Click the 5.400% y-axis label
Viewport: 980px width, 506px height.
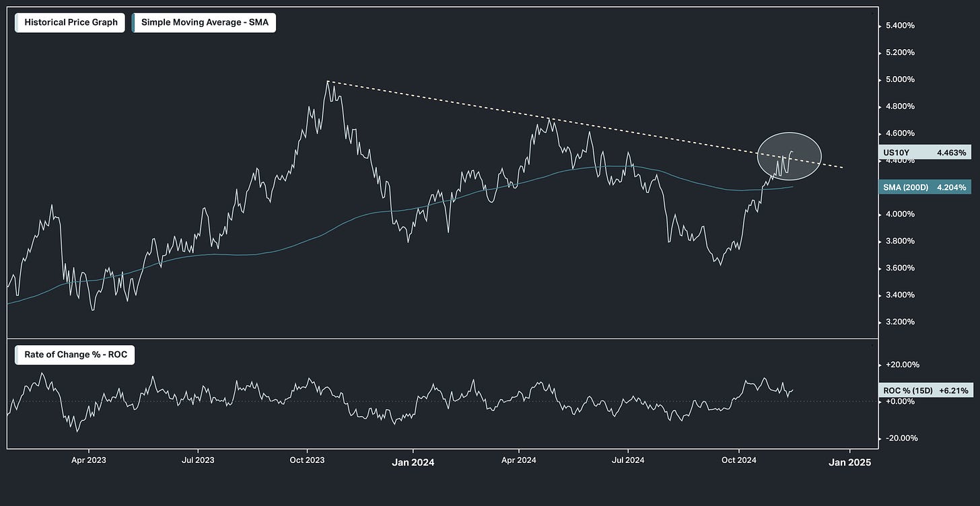tap(900, 26)
